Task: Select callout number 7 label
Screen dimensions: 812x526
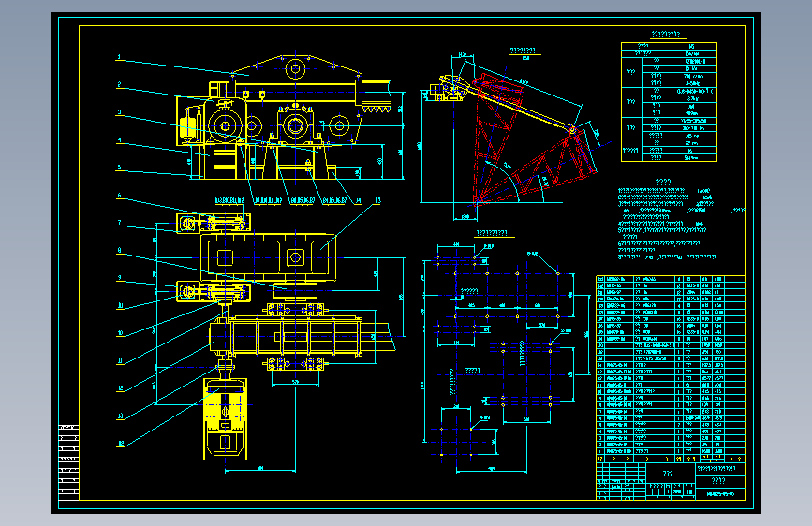Action: click(x=119, y=223)
